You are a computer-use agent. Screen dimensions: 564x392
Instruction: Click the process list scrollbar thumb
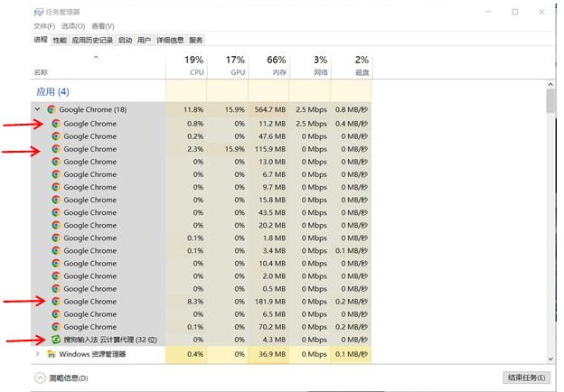[x=550, y=101]
